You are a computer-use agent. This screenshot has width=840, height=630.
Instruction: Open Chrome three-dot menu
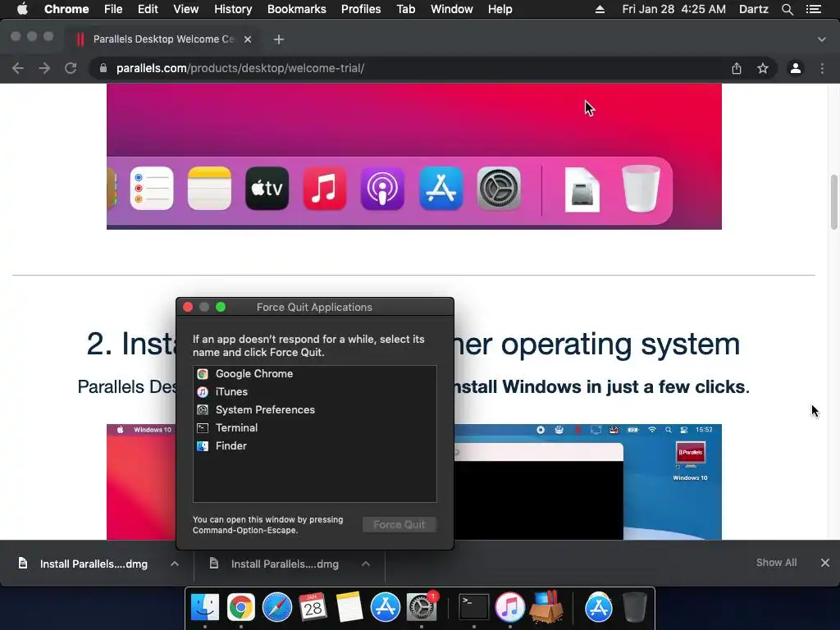(x=822, y=68)
